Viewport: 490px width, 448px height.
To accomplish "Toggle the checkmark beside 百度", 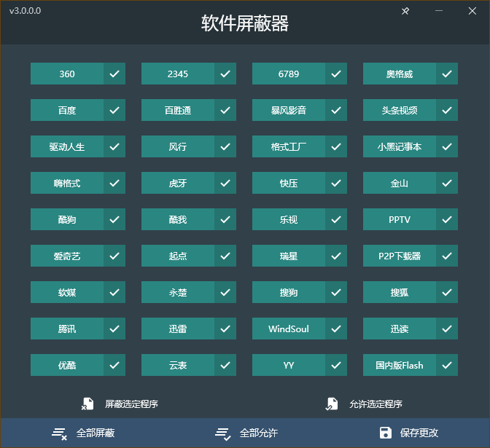I will coord(114,110).
